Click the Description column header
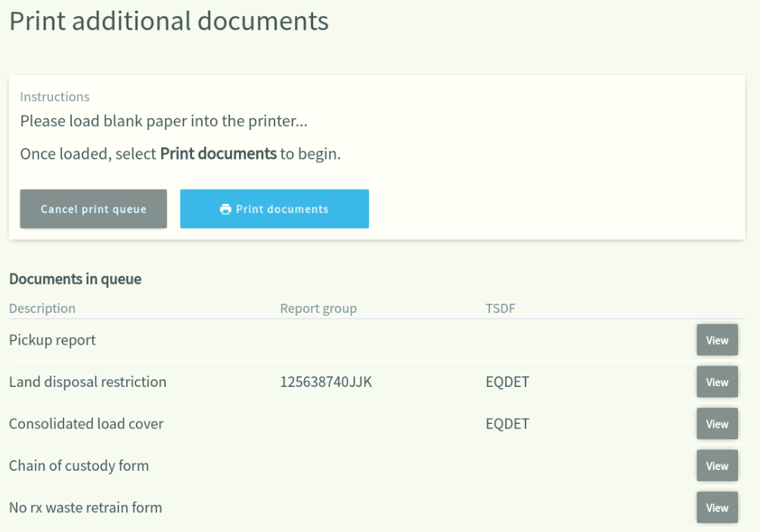The height and width of the screenshot is (532, 760). pyautogui.click(x=42, y=308)
